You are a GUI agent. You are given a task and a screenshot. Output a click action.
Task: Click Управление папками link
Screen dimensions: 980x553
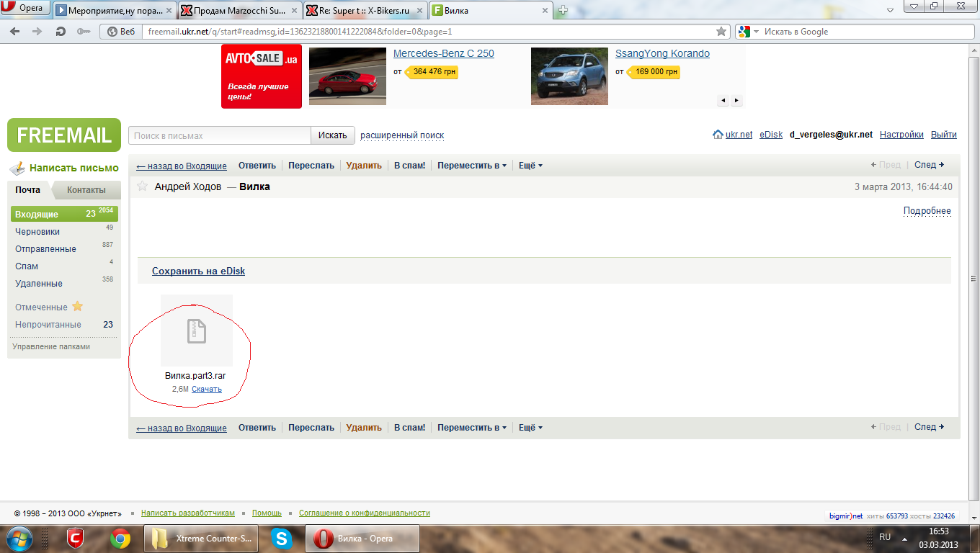51,346
